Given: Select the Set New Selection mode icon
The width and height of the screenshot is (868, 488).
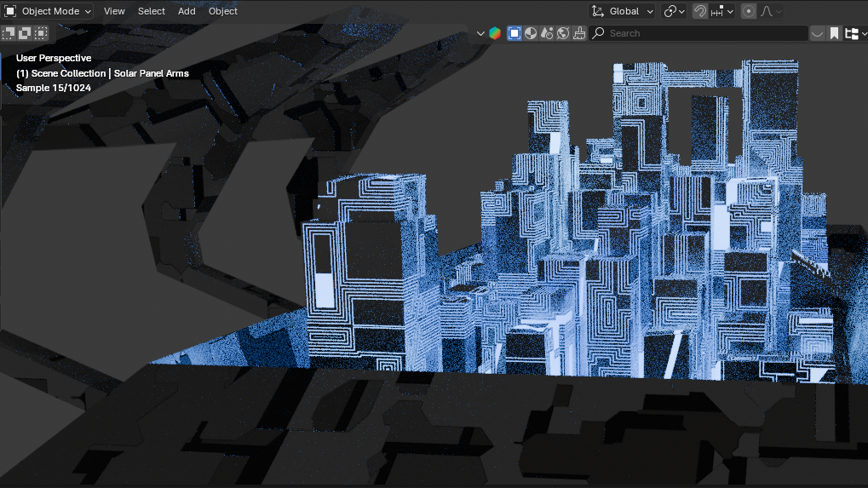Looking at the screenshot, I should (x=9, y=33).
